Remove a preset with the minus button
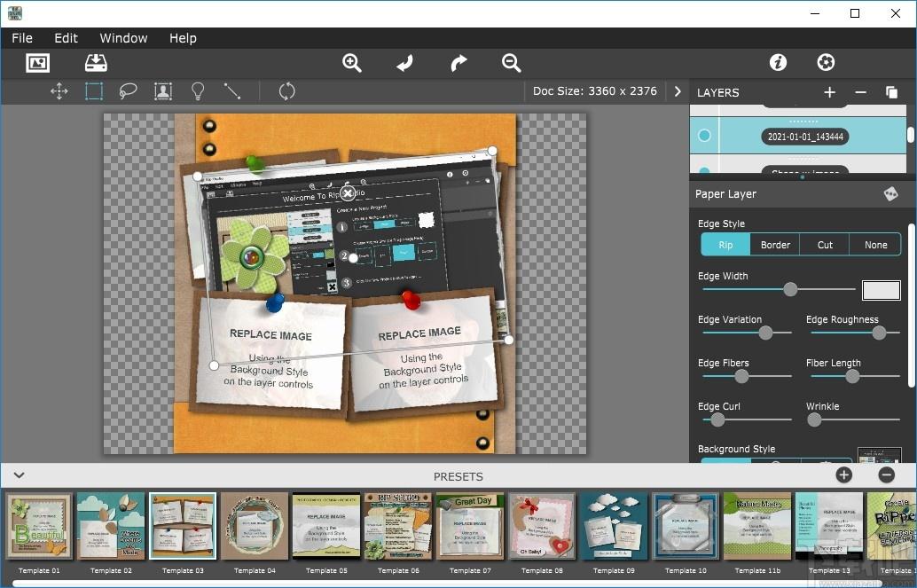The image size is (917, 588). coord(887,475)
